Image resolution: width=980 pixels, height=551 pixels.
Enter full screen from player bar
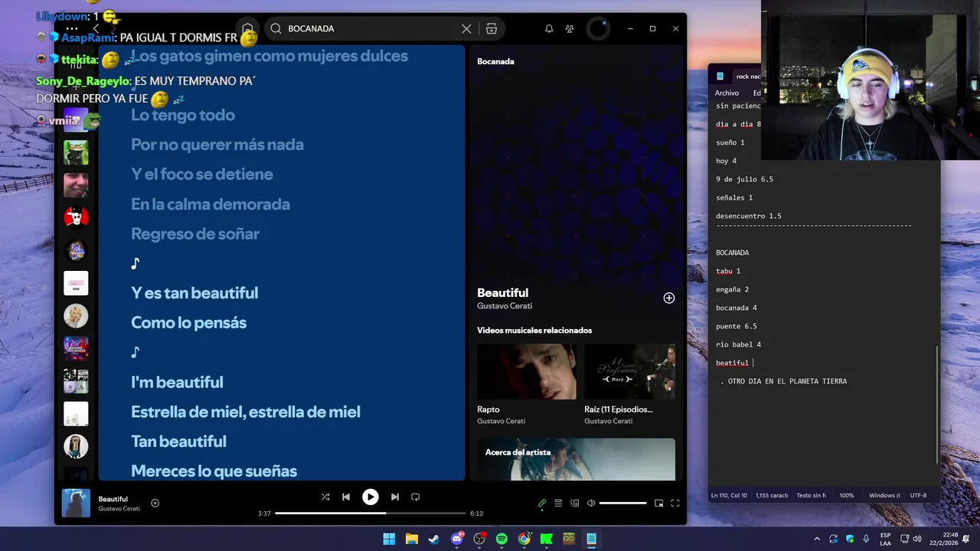(675, 503)
